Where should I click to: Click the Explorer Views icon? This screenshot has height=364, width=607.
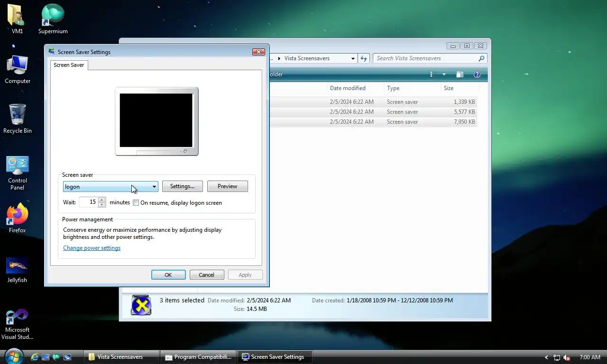pyautogui.click(x=431, y=74)
